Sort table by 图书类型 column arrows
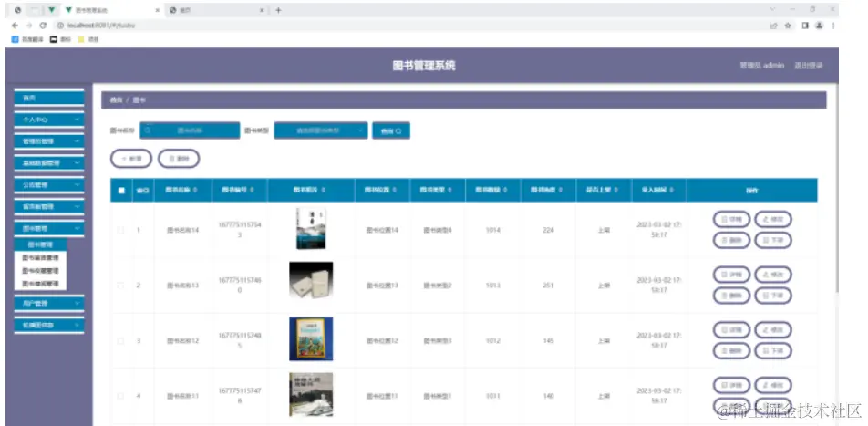The height and width of the screenshot is (426, 868). pyautogui.click(x=449, y=190)
